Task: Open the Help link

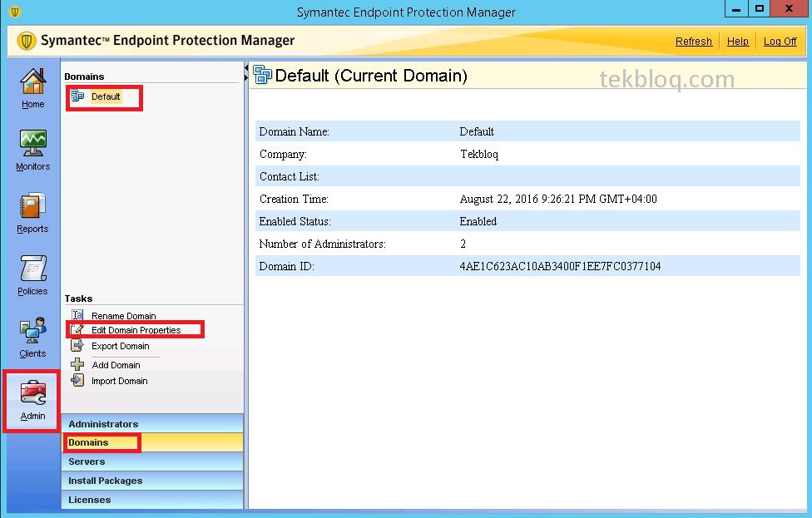Action: tap(737, 42)
